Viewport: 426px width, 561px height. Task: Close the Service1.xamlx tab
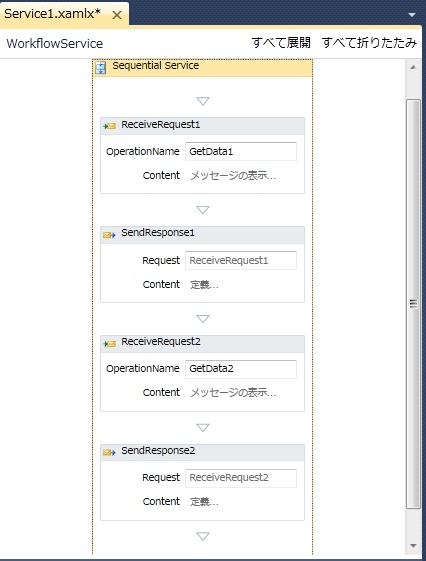117,15
